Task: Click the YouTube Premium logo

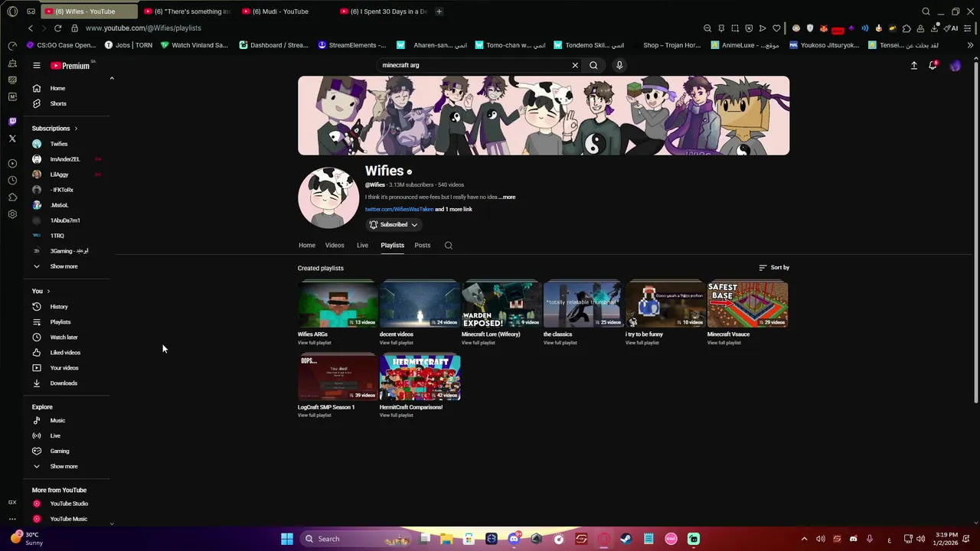Action: tap(70, 66)
